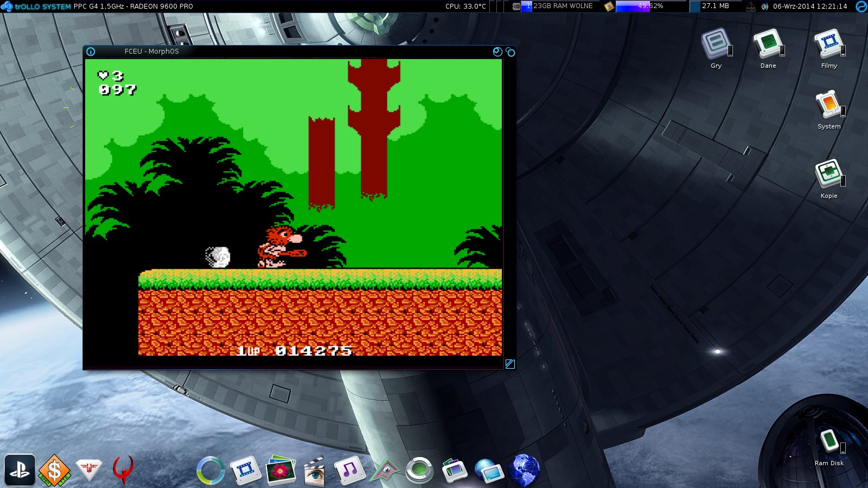This screenshot has height=488, width=868.
Task: Click the memory chip icon beside RAM meter
Action: point(516,7)
